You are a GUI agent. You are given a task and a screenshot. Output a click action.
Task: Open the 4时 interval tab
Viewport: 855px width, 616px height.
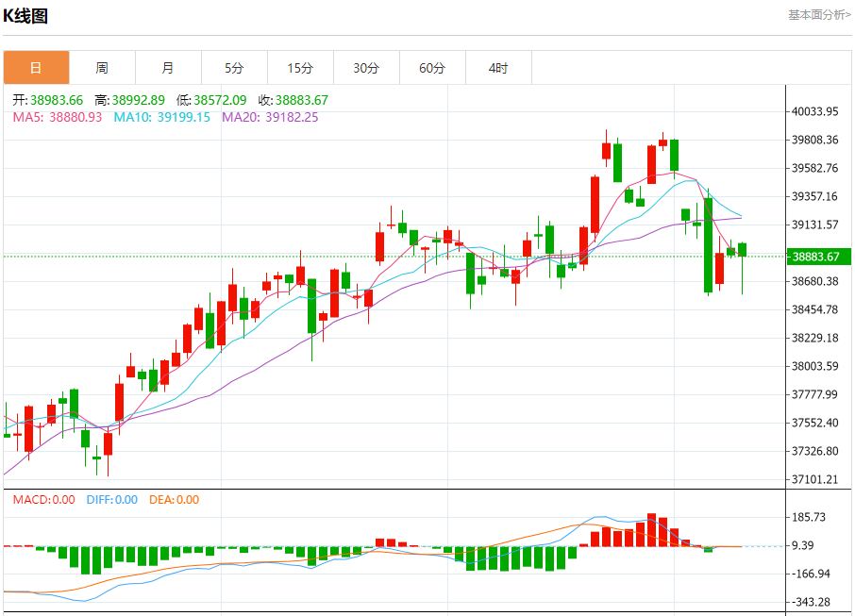pos(498,68)
